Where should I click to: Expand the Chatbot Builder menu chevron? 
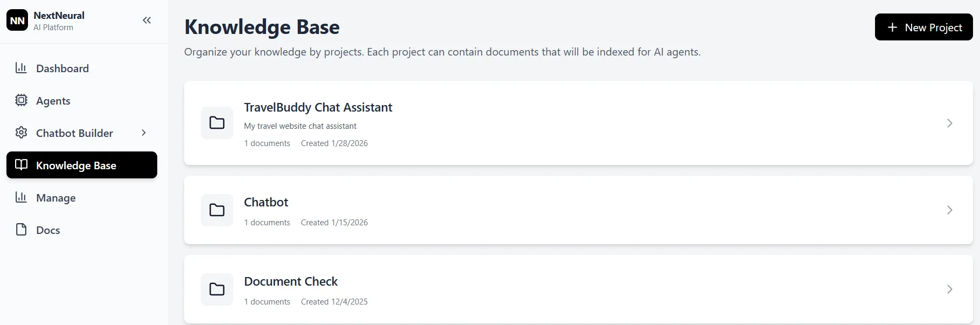point(143,133)
